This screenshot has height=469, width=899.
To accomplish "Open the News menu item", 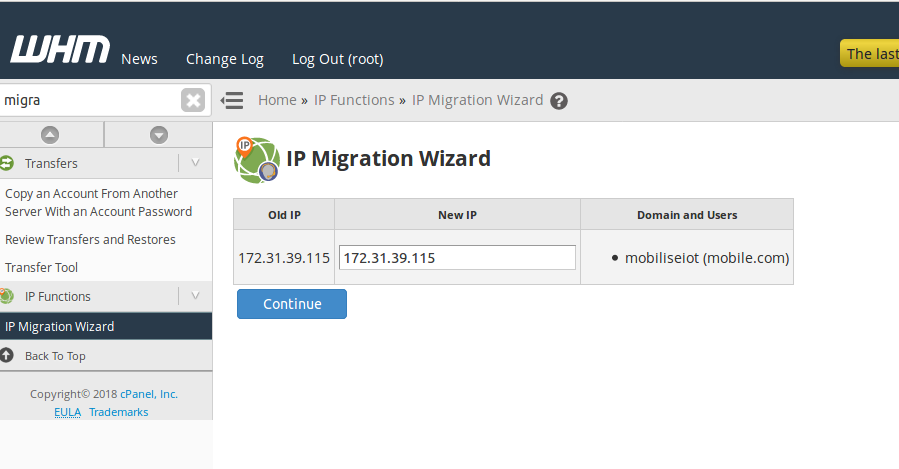I will coord(139,59).
